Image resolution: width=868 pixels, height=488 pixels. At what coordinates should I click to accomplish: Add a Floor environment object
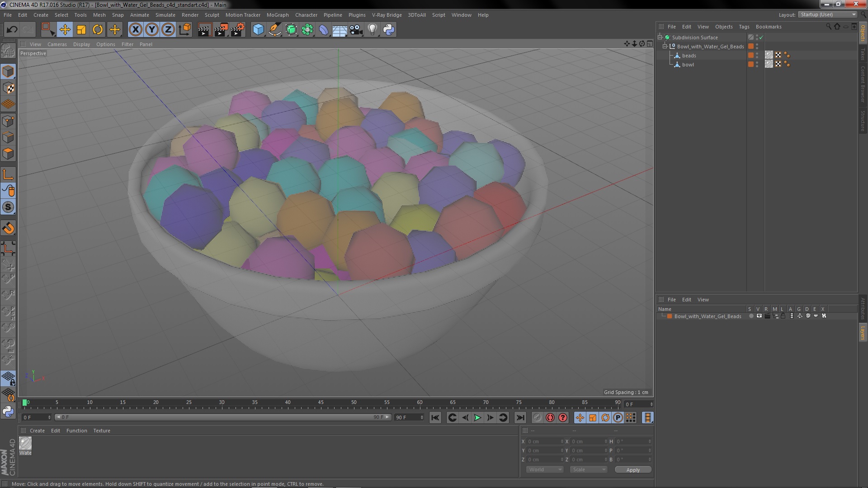[340, 30]
